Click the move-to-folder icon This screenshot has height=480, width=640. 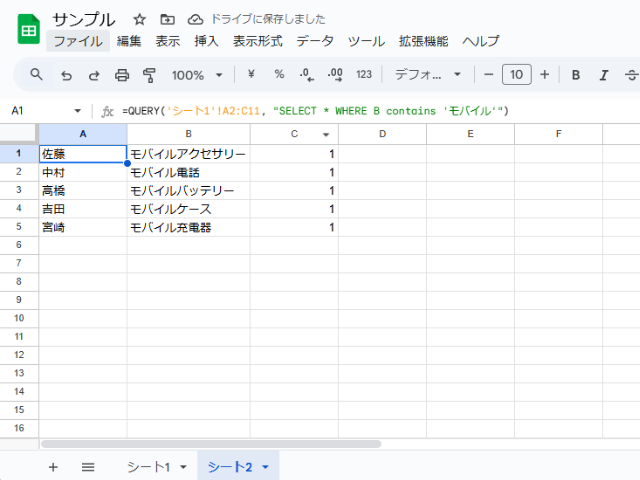tap(167, 19)
